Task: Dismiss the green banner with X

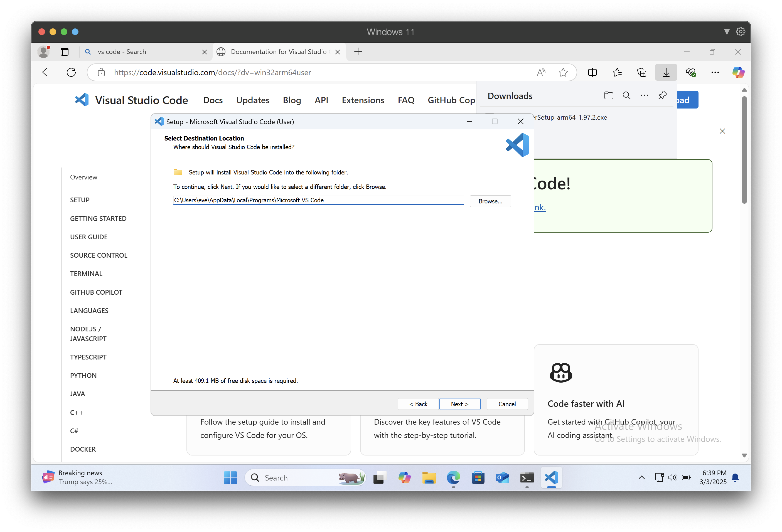Action: (722, 131)
